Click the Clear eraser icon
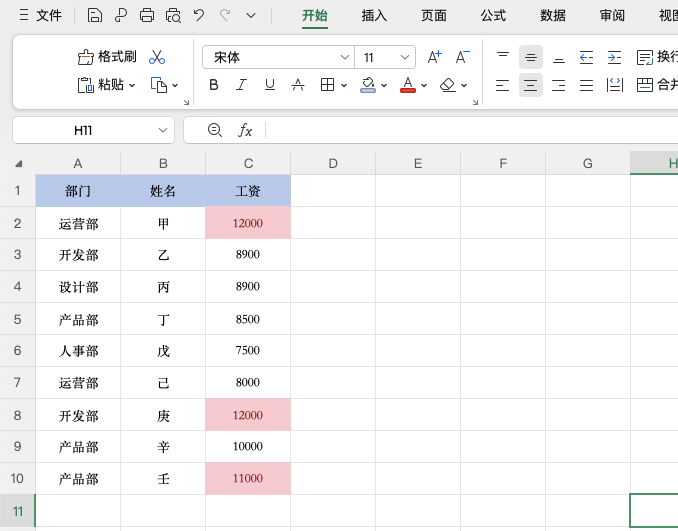Screen dimensions: 678x531 (x=448, y=85)
